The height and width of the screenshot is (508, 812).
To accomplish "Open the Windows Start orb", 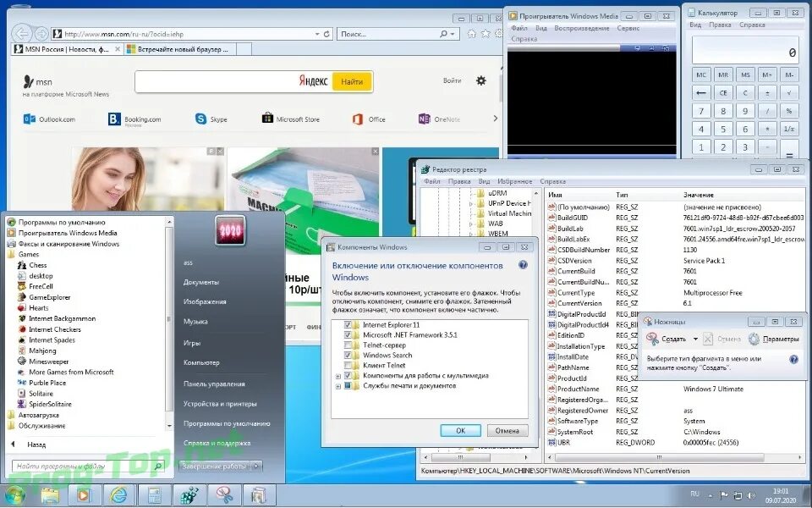I will click(15, 495).
